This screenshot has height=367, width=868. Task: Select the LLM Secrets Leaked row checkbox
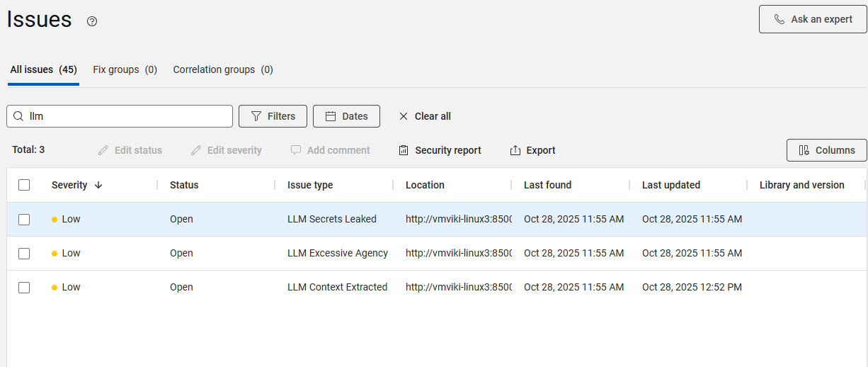(x=24, y=220)
